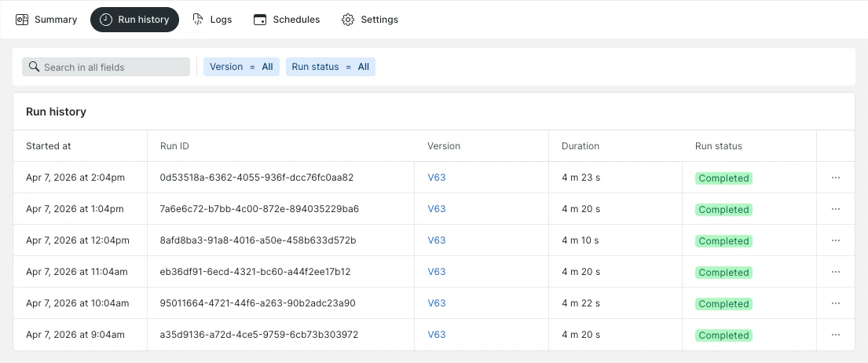Click the Run status column header
The image size is (868, 363).
(x=719, y=146)
